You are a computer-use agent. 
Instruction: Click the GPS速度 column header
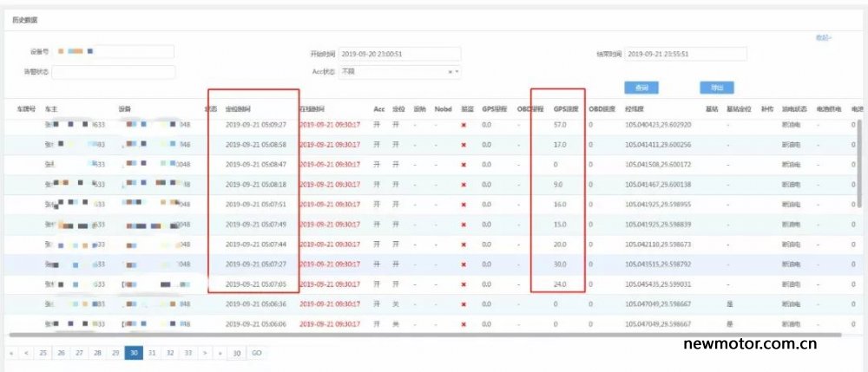coord(566,109)
